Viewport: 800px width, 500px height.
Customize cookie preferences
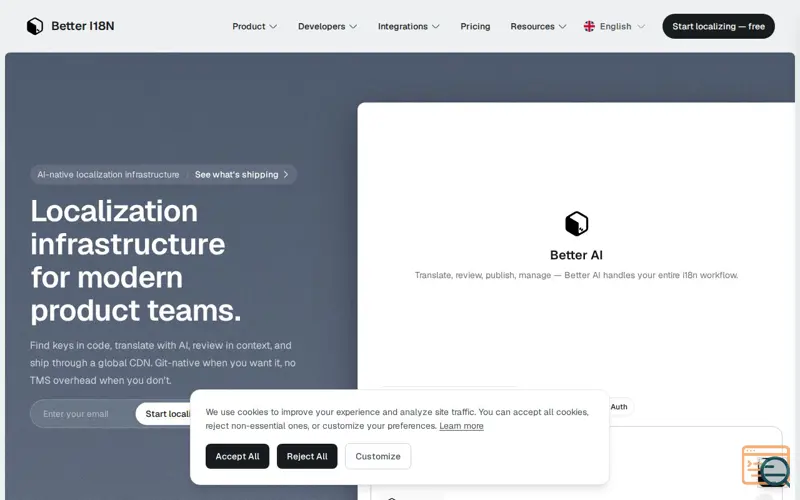[378, 456]
